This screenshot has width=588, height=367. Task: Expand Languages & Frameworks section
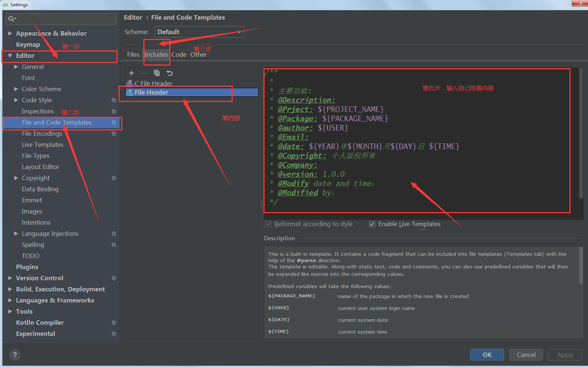[10, 300]
